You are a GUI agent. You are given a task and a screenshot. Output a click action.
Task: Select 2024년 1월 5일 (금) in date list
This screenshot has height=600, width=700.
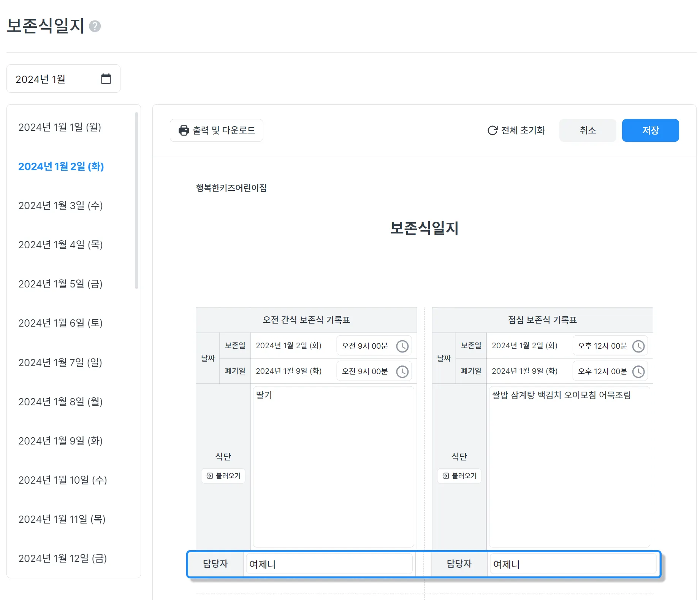pyautogui.click(x=60, y=284)
